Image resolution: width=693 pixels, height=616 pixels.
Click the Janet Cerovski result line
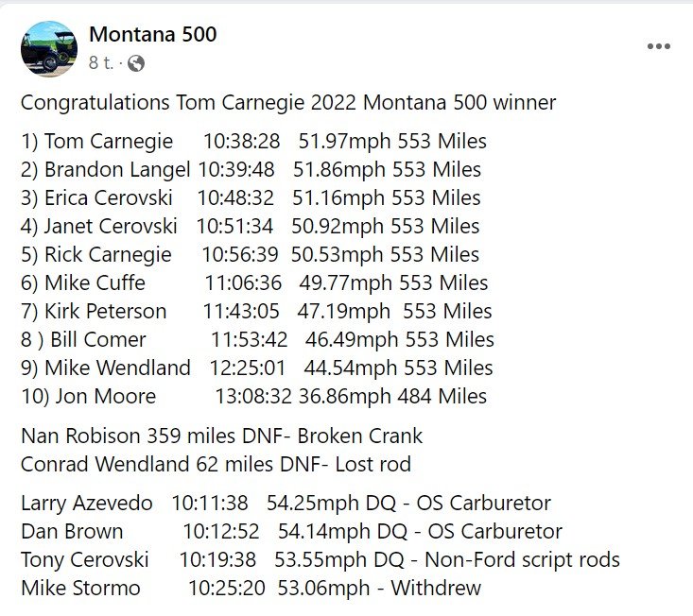250,227
